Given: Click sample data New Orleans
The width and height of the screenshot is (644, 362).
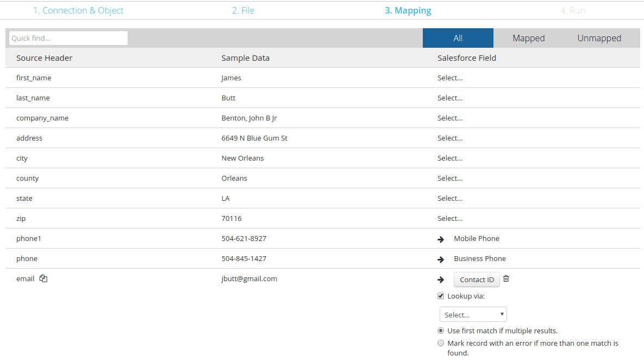Looking at the screenshot, I should pyautogui.click(x=242, y=158).
